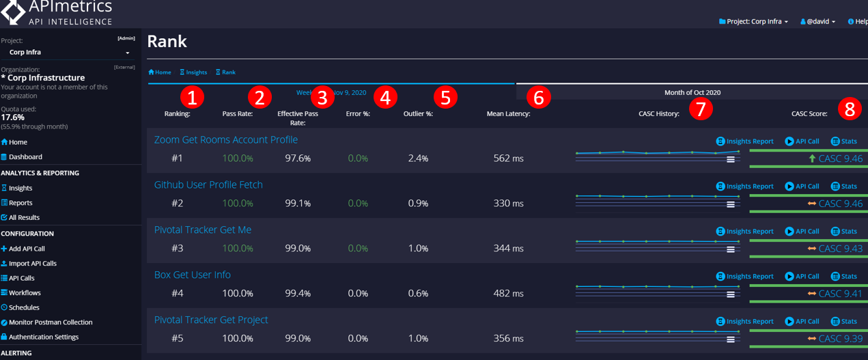Click the CASC 9.46 score for Zoom row
The height and width of the screenshot is (360, 868).
coord(841,158)
